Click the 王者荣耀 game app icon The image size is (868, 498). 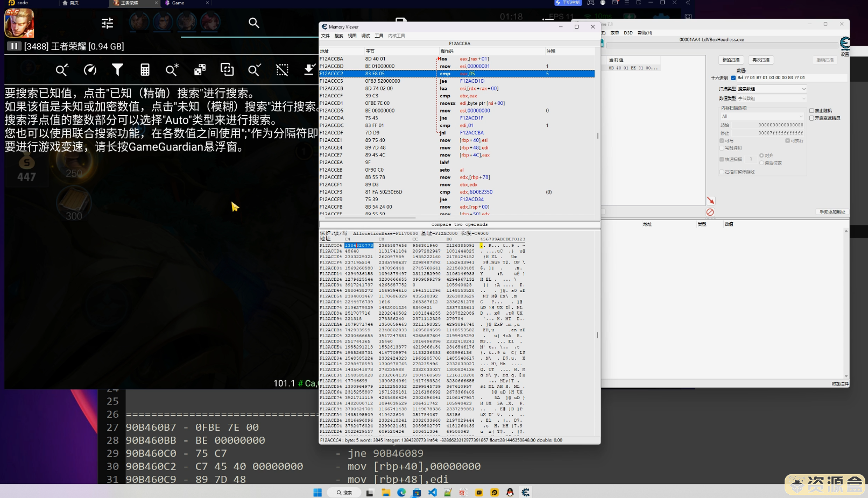point(19,23)
